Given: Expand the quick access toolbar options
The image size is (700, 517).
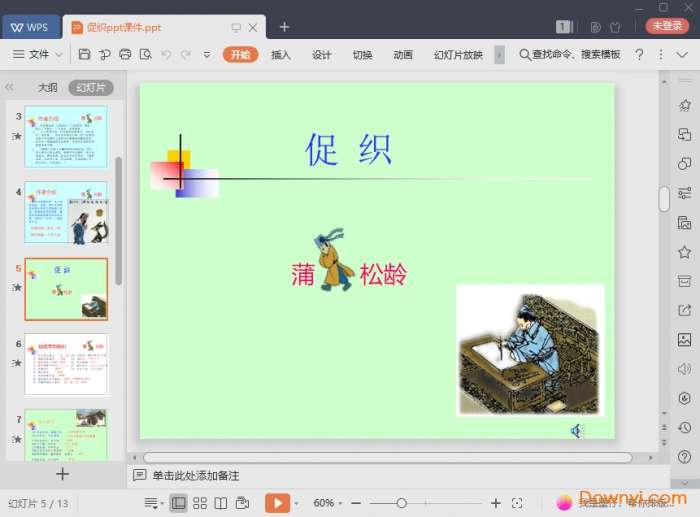Looking at the screenshot, I should coord(207,55).
